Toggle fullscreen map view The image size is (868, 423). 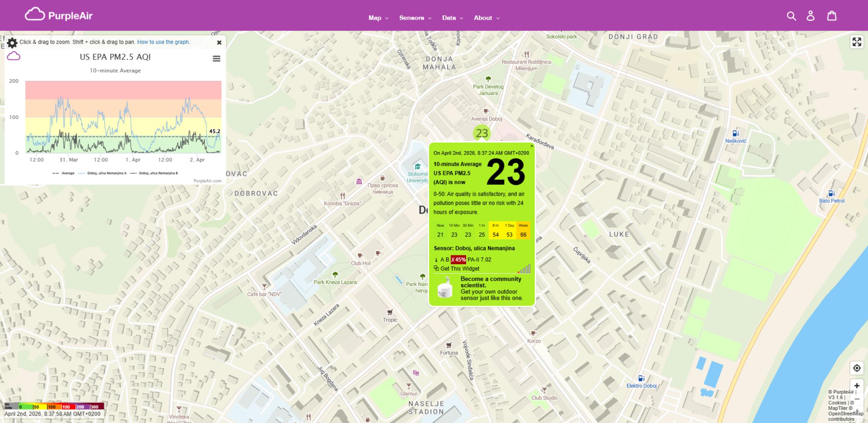pyautogui.click(x=856, y=42)
